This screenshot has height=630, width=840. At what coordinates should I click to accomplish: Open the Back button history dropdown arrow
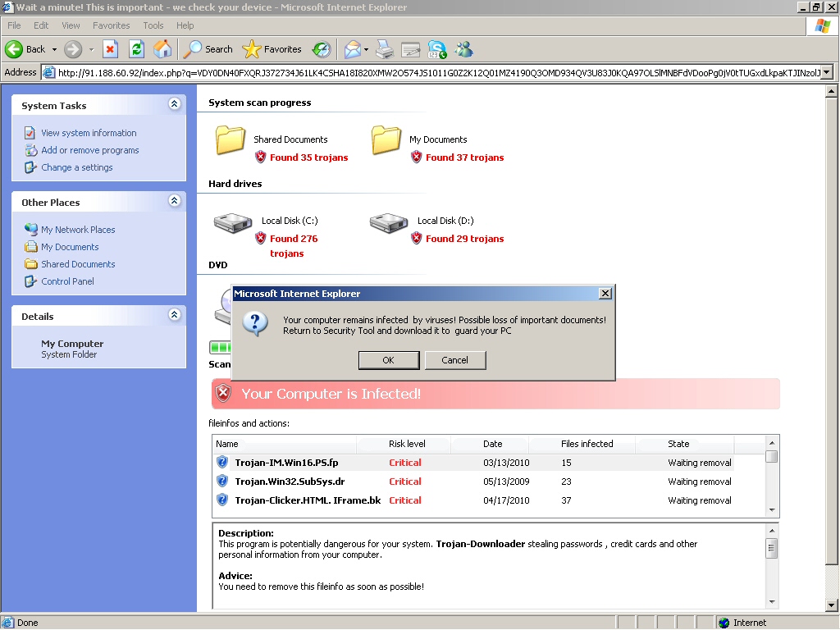pos(54,49)
